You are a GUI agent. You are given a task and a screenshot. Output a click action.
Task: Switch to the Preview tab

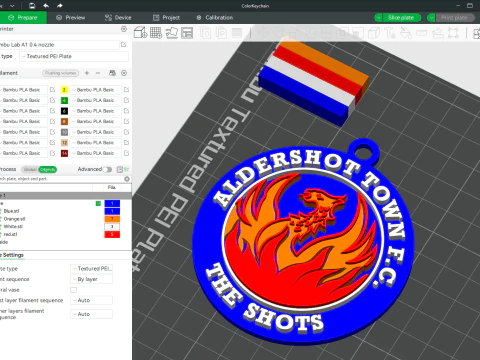click(x=71, y=18)
